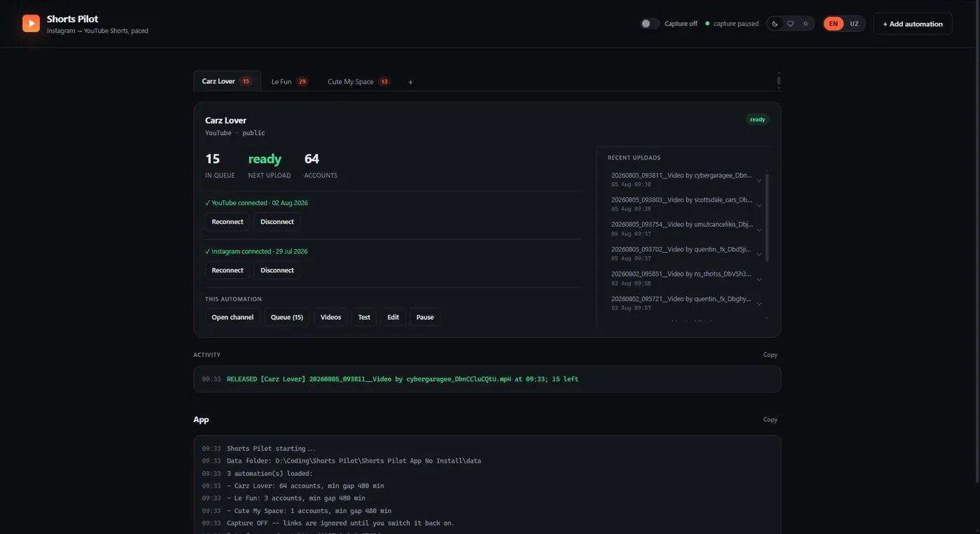Click the Open channel button

click(x=232, y=317)
